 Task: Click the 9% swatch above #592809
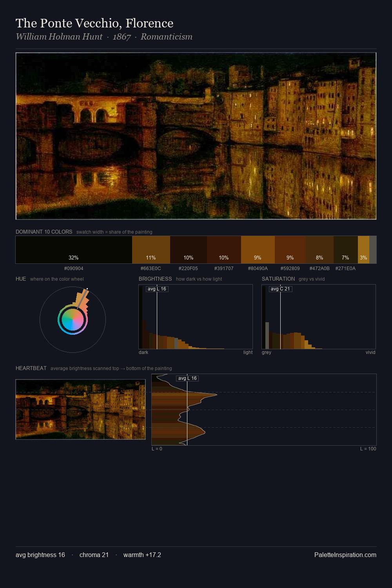click(x=290, y=250)
